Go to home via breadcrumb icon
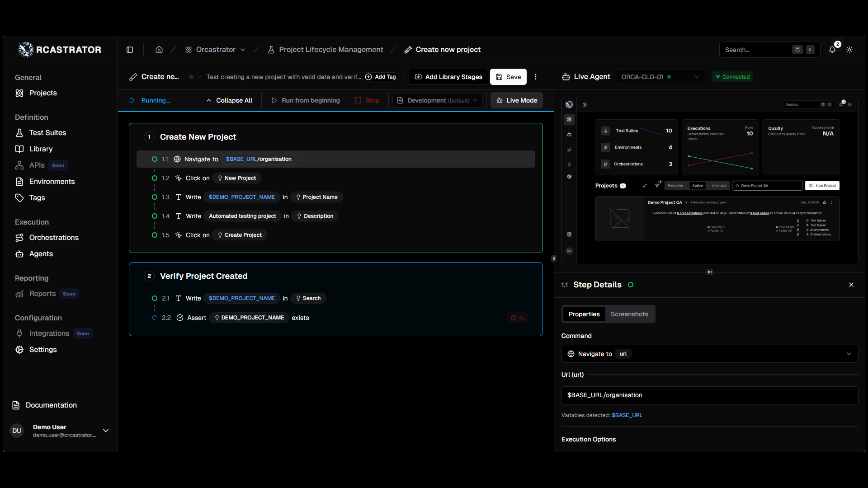The width and height of the screenshot is (868, 488). (x=159, y=50)
